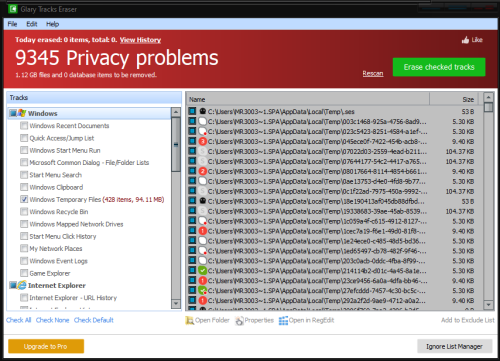
Task: Click Add to Exclude List
Action: [x=468, y=320]
